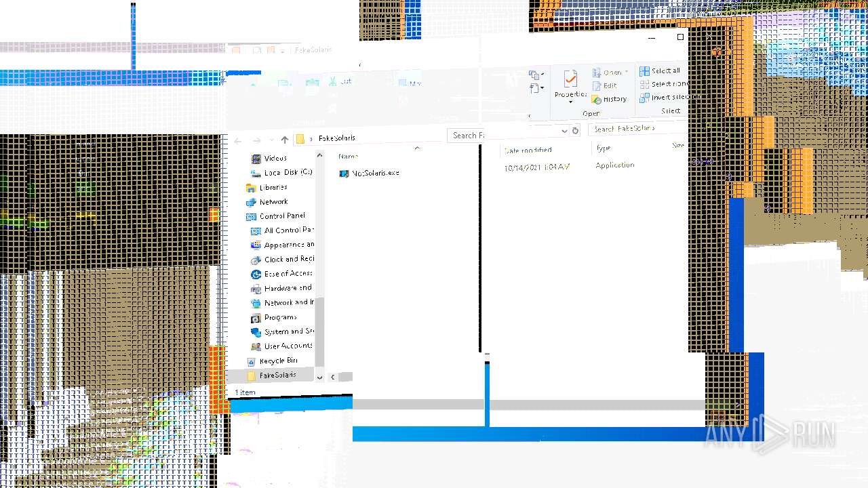Open the recent locations dropdown arrow
This screenshot has height=488, width=868.
pos(271,140)
